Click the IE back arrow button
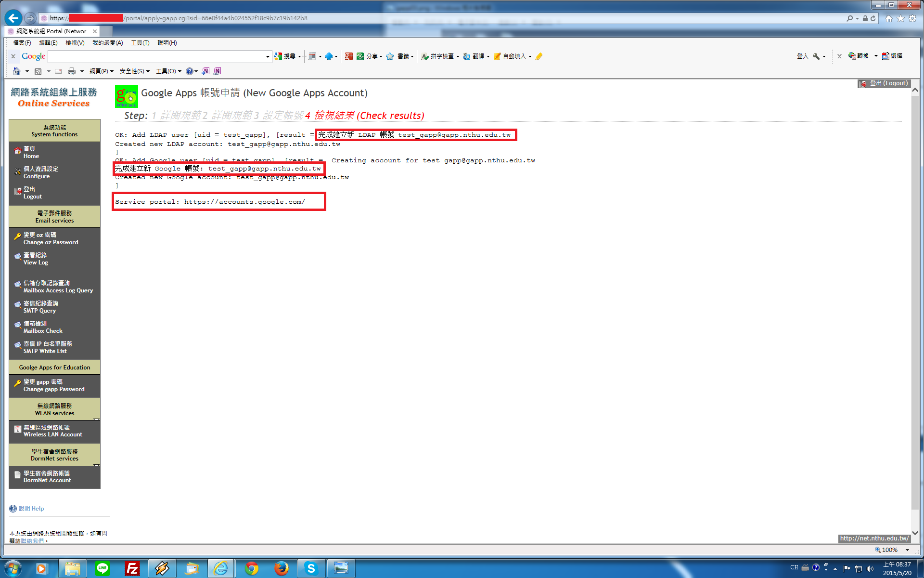The image size is (924, 578). pos(13,18)
